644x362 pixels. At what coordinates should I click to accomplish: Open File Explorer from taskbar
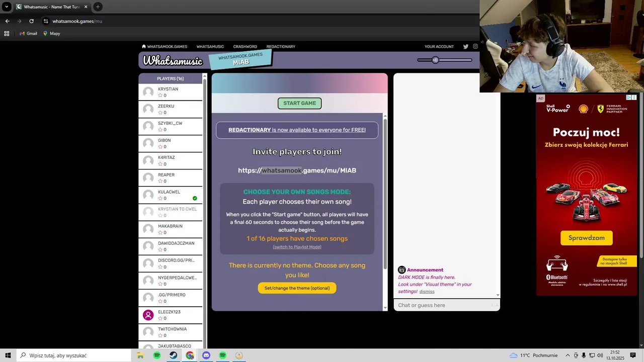(x=140, y=355)
